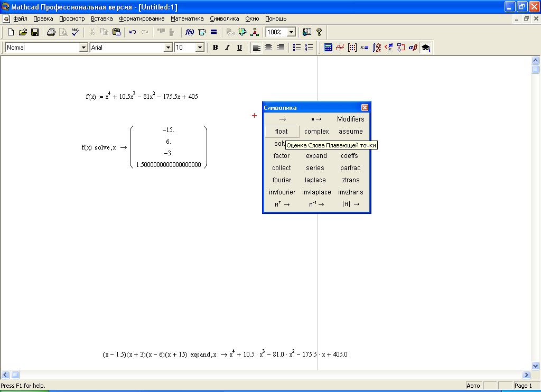Screen dimensions: 541x392
Task: Open the Calculator palette toolbar
Action: pyautogui.click(x=328, y=48)
